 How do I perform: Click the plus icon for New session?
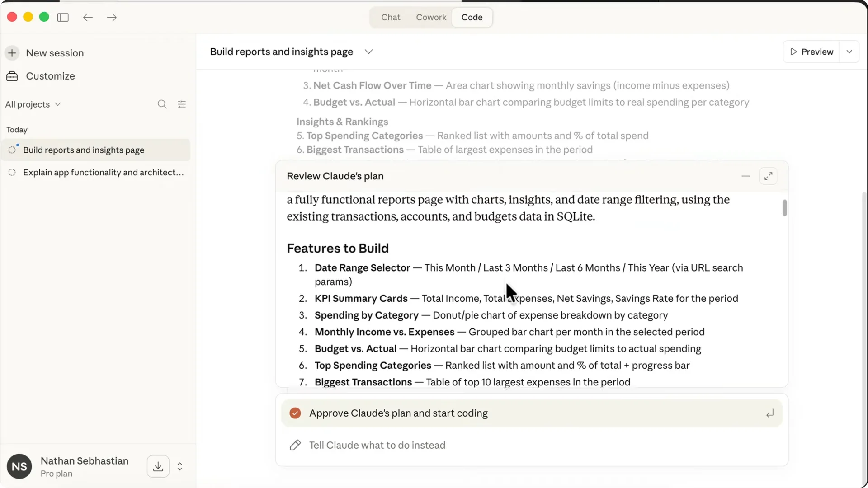click(12, 53)
